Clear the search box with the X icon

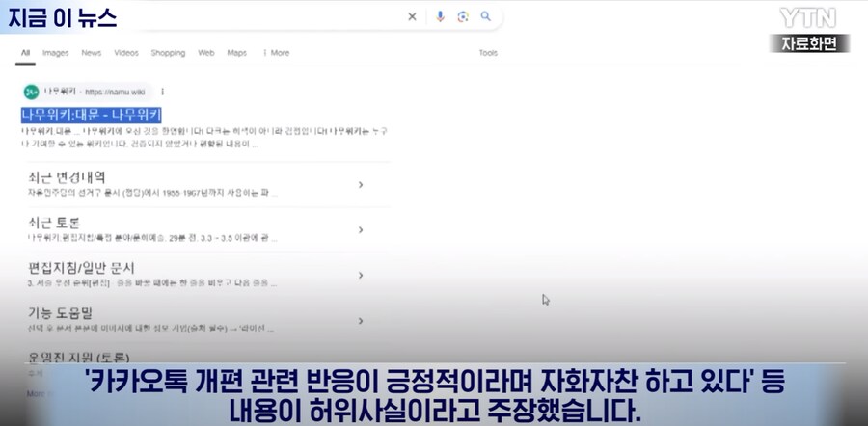pos(412,16)
